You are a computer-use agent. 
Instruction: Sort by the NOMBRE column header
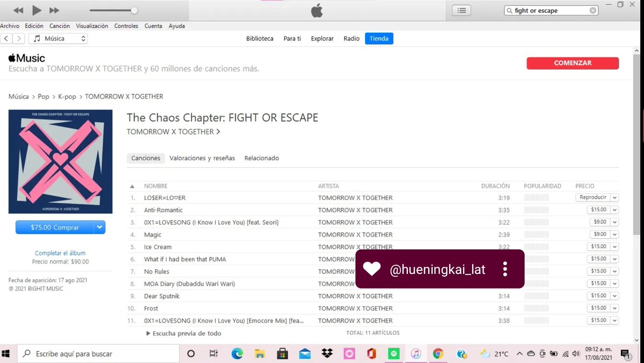click(156, 186)
